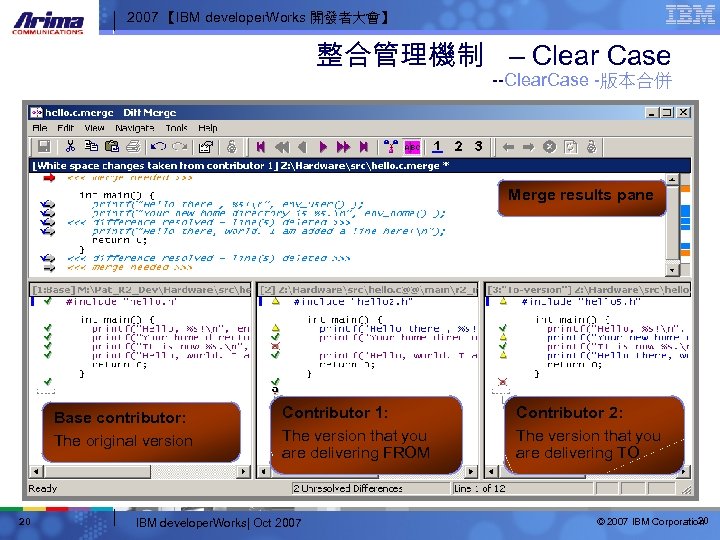The width and height of the screenshot is (720, 540).
Task: Go to the next difference (purple play arrow)
Action: 323,147
